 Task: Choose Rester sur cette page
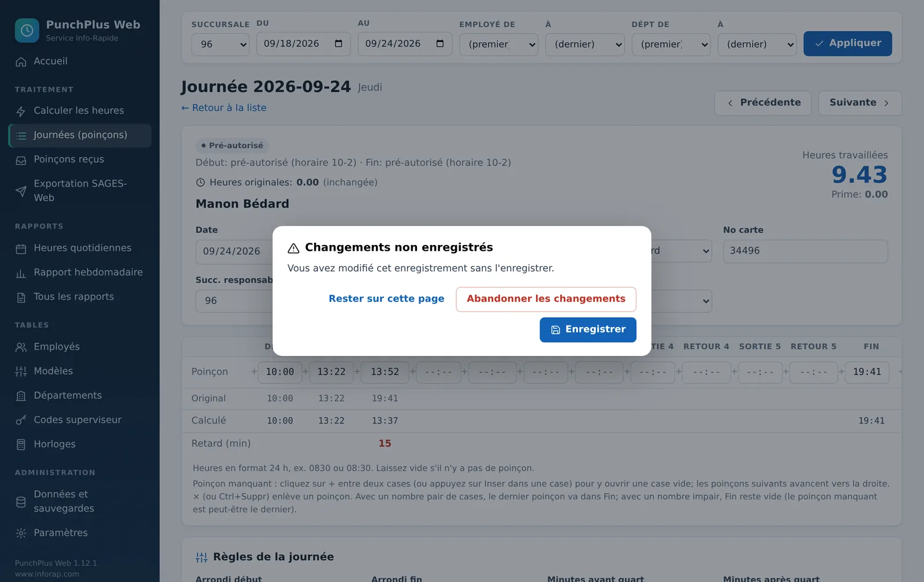(386, 299)
